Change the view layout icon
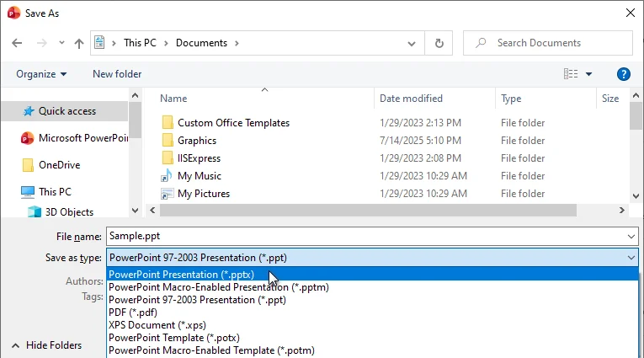644x358 pixels. 571,74
